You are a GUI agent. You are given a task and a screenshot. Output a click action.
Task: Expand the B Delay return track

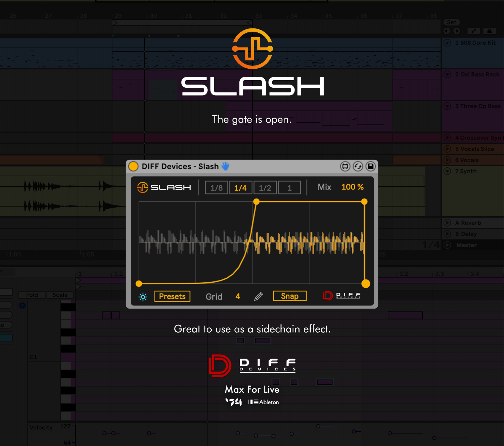tap(447, 234)
